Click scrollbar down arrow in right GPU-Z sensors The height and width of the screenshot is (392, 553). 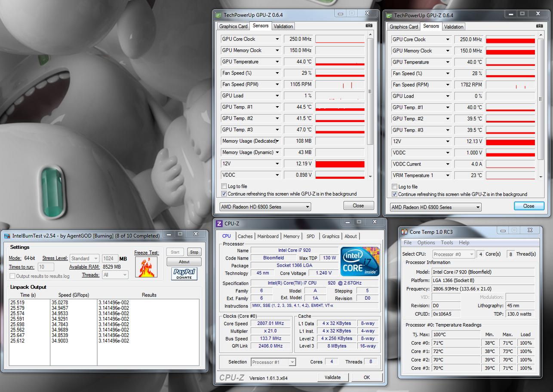point(541,177)
